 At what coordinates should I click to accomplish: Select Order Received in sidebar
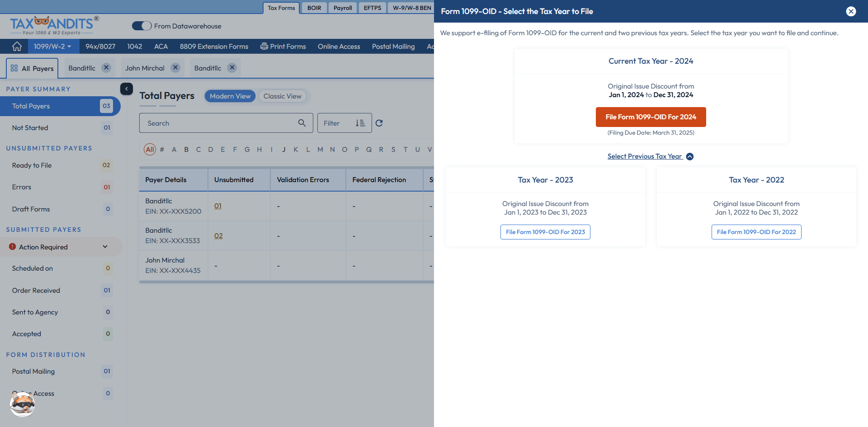tap(60, 291)
